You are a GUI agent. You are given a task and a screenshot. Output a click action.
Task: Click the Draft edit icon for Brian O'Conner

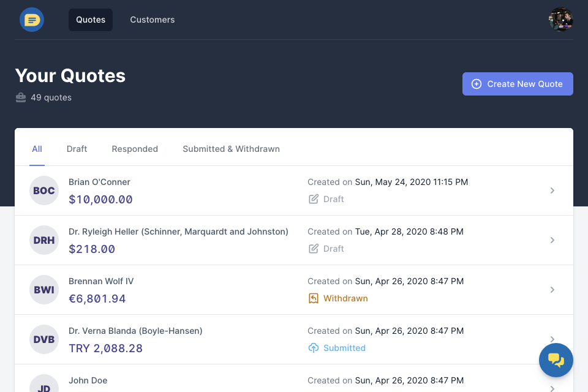coord(314,199)
